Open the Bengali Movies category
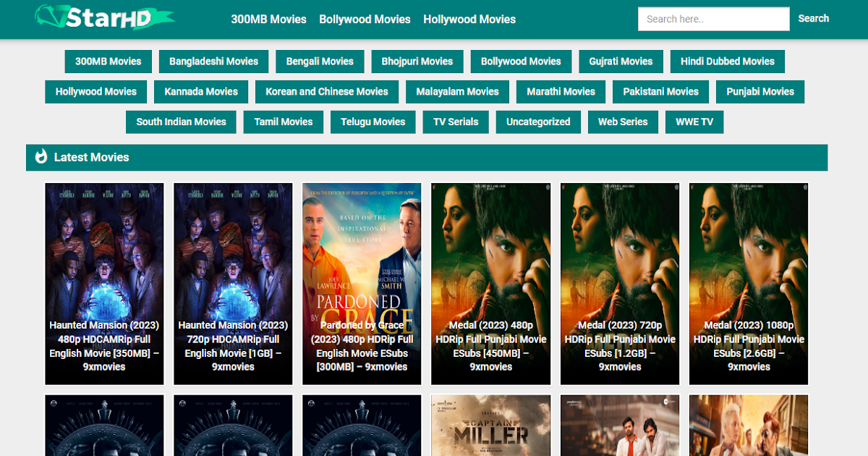 [x=320, y=62]
